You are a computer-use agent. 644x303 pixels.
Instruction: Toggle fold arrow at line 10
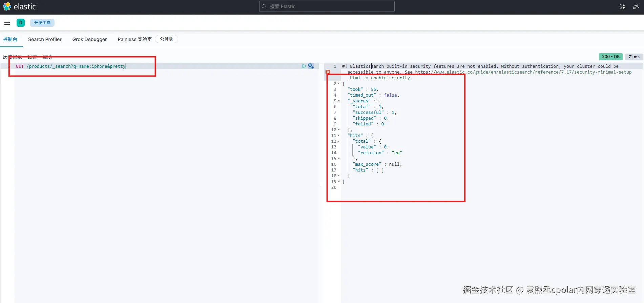point(338,130)
